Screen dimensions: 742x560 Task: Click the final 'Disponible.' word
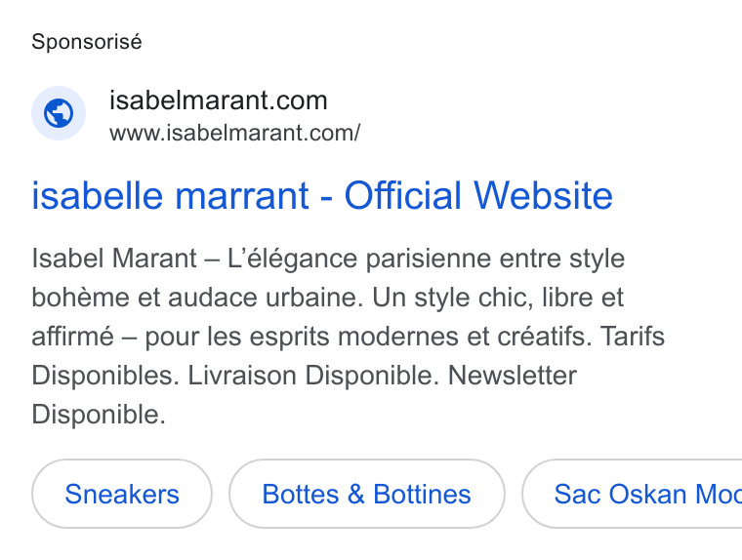pos(99,415)
